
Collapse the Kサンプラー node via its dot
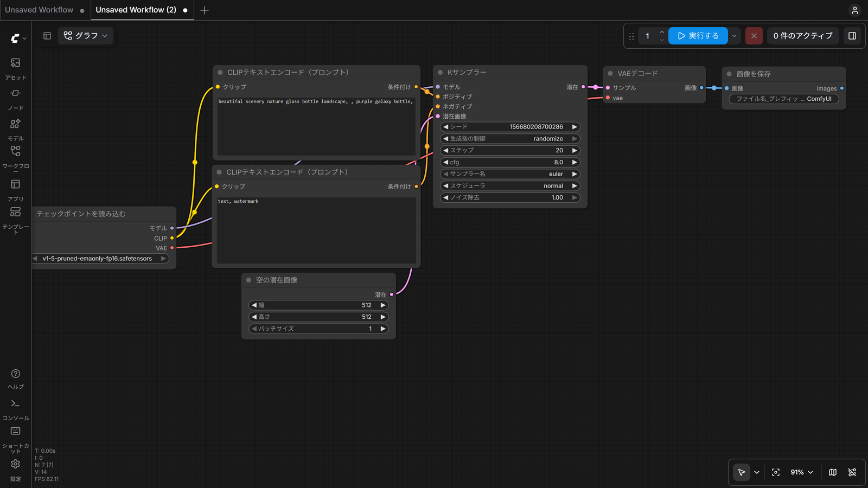[441, 72]
